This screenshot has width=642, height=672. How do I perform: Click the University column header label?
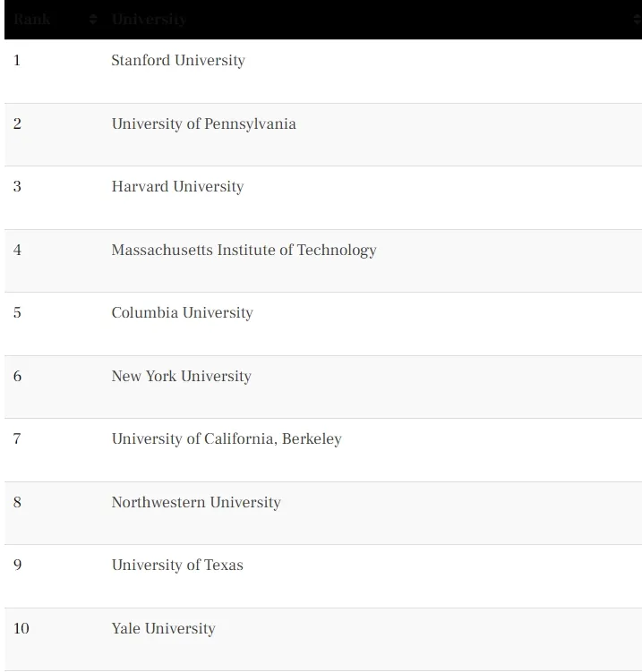[x=149, y=20]
